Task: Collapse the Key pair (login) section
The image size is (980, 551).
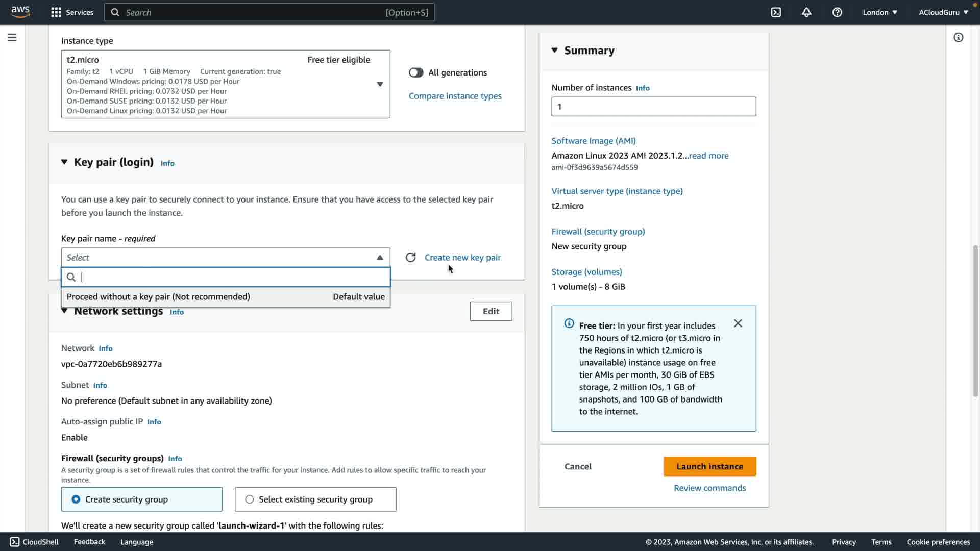Action: (64, 162)
